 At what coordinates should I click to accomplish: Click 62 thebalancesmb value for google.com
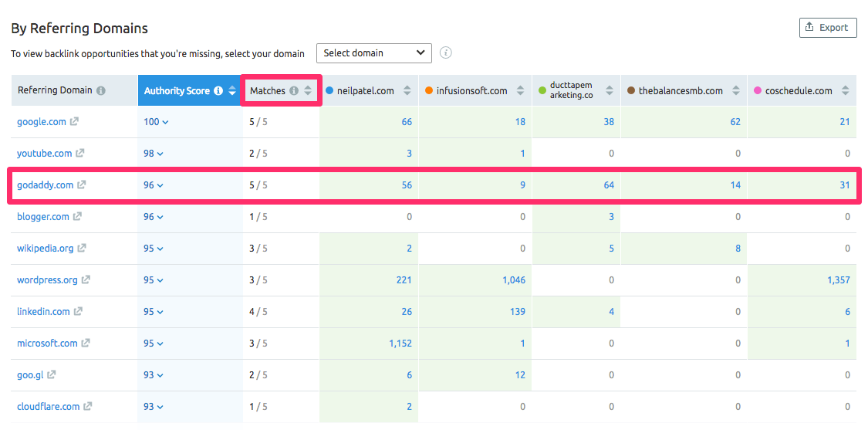[735, 122]
